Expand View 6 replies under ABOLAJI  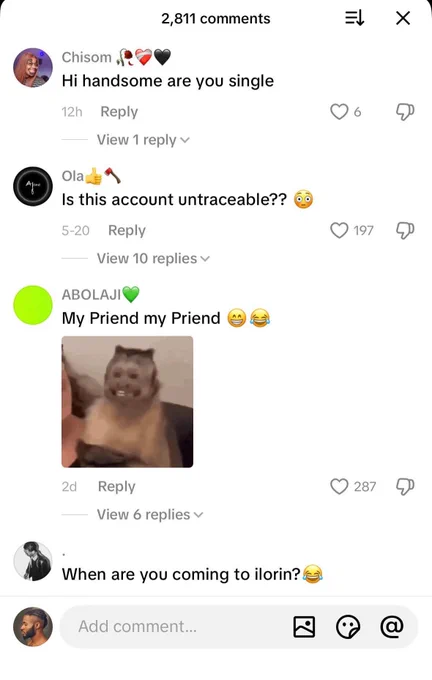[150, 515]
